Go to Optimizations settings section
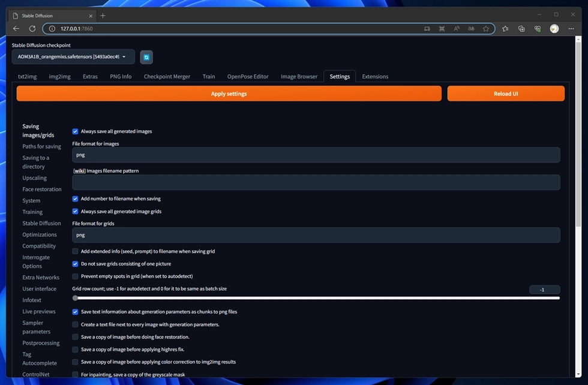 coord(40,234)
